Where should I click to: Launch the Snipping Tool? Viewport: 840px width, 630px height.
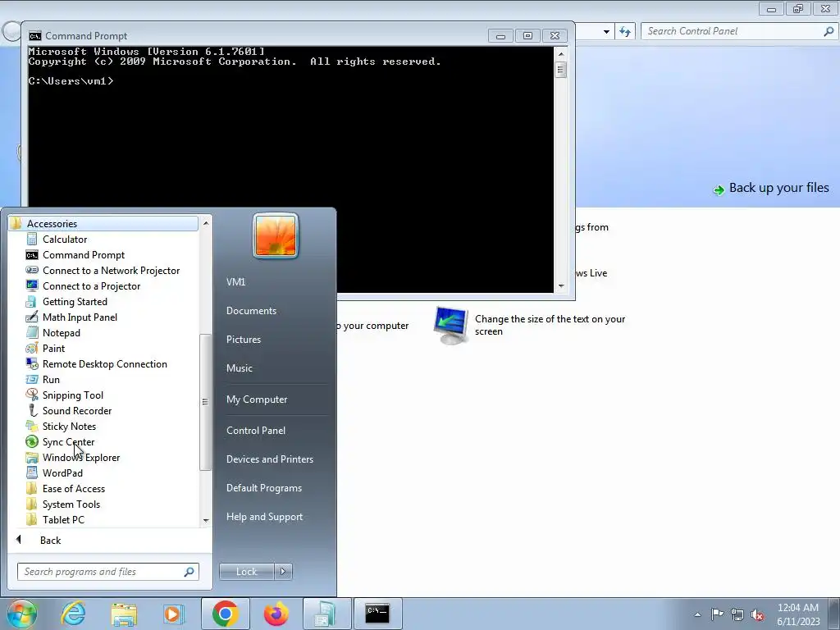[x=72, y=395]
